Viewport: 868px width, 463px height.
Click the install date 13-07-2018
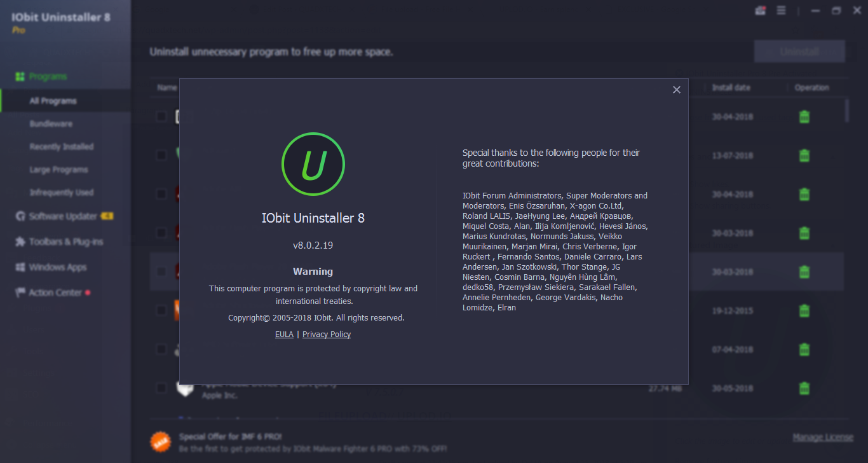coord(733,156)
